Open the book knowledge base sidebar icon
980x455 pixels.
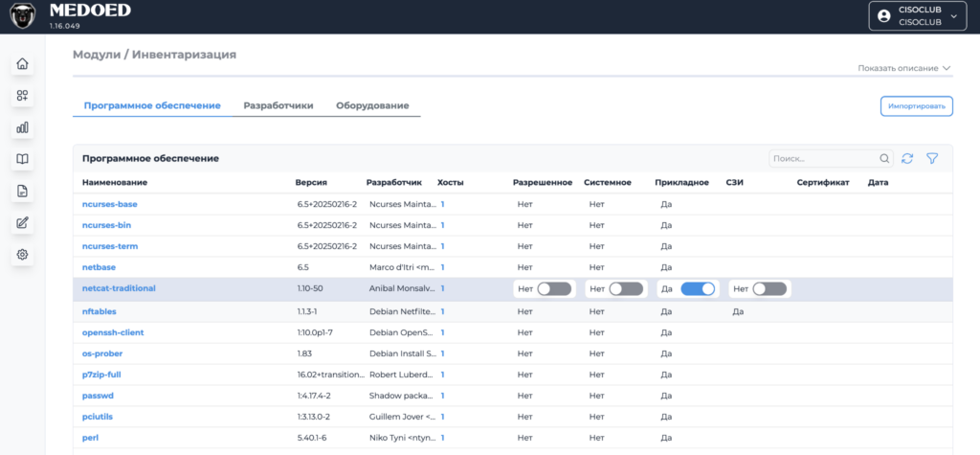(x=23, y=160)
